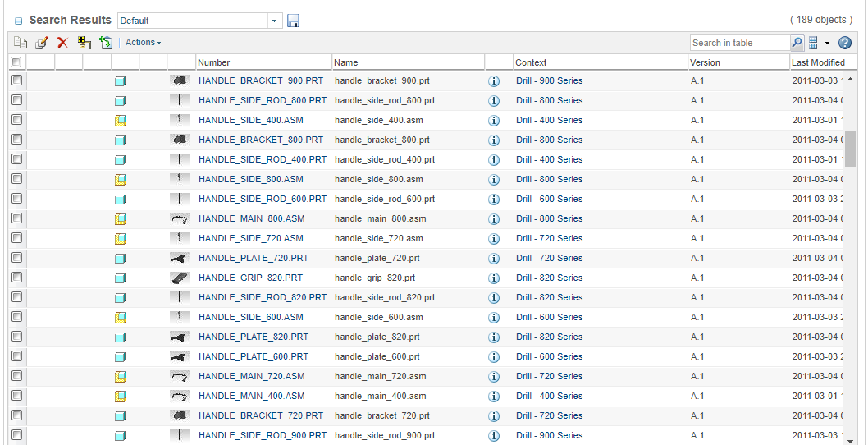Screen dimensions: 868x445
Task: Tick the checkbox for HANDLE_GRIP_820.PRT
Action: (x=16, y=277)
